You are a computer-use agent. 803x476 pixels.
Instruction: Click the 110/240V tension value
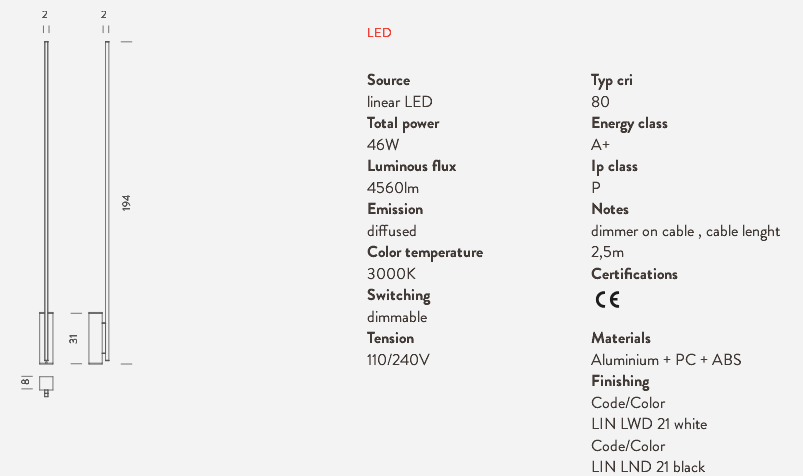[398, 360]
